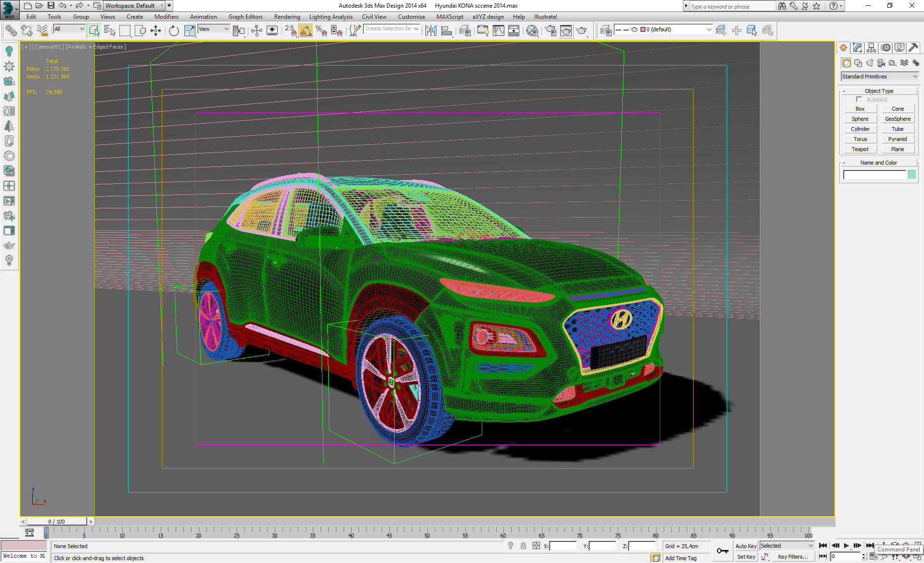Select the Select and Rotate tool
The width and height of the screenshot is (924, 563).
(174, 31)
